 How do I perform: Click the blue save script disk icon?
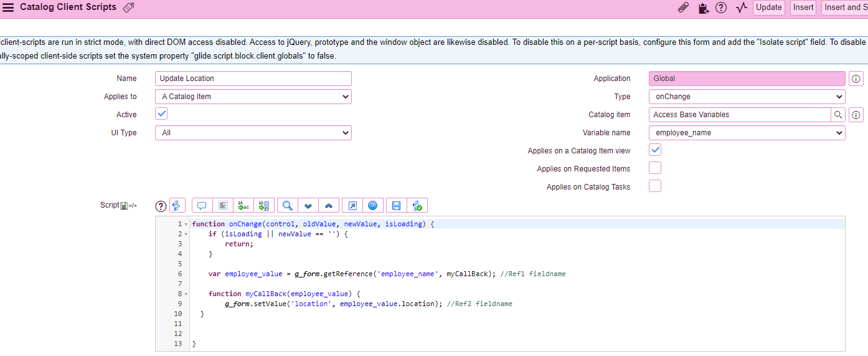coord(397,206)
